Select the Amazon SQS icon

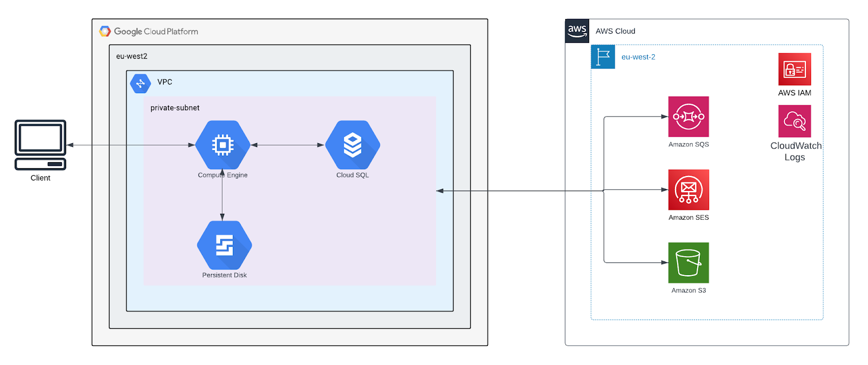coord(688,117)
